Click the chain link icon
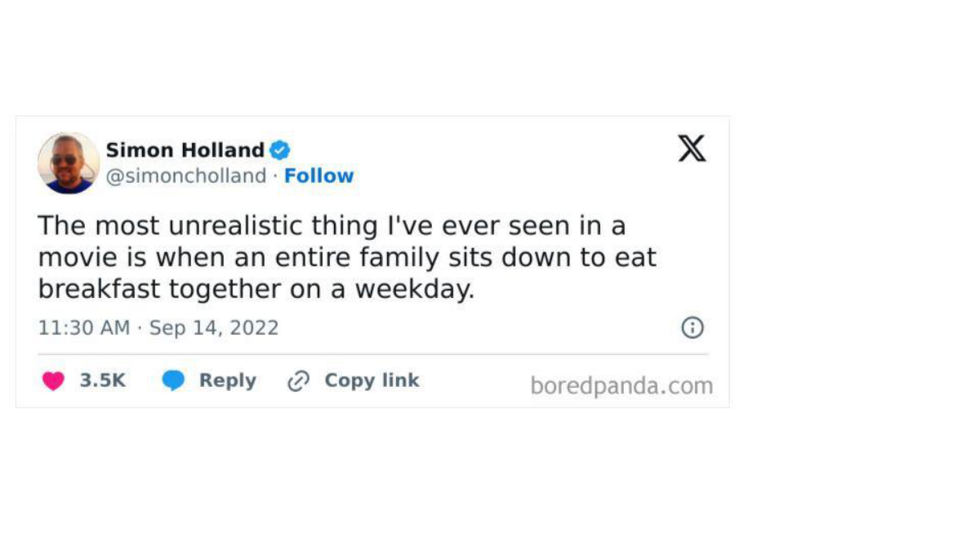980x551 pixels. point(299,381)
